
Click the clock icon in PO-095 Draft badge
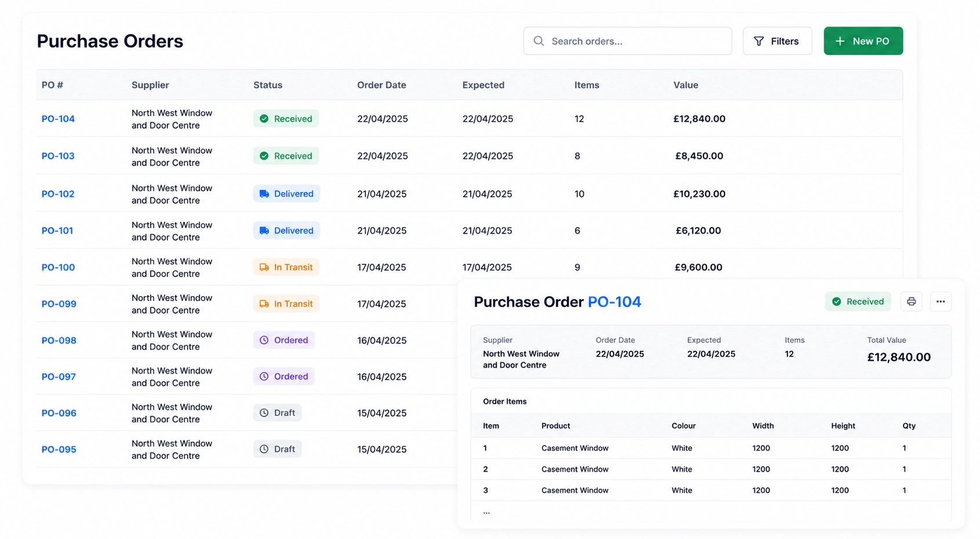264,449
